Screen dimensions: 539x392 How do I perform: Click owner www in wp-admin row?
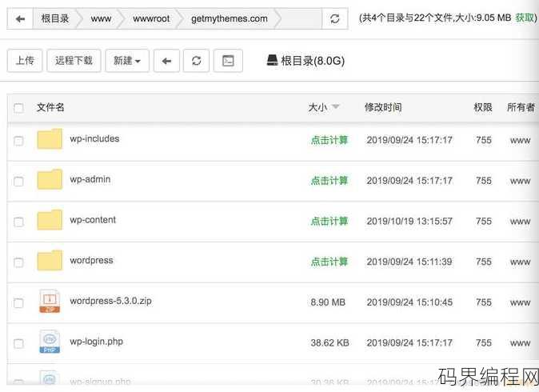(521, 182)
